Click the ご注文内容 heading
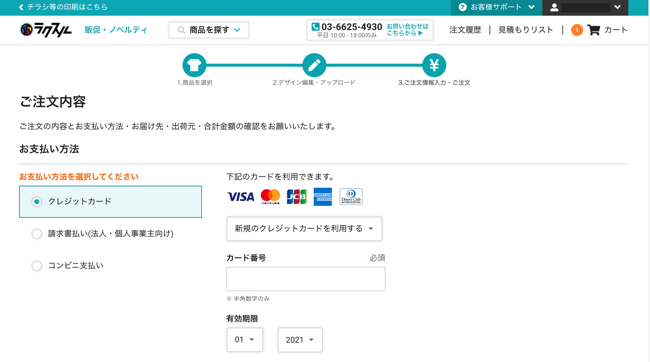 [53, 102]
